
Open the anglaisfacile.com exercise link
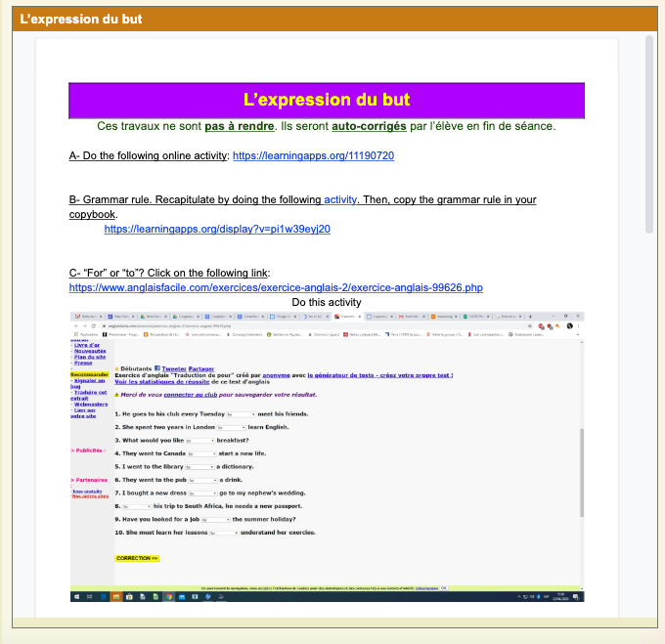coord(276,287)
